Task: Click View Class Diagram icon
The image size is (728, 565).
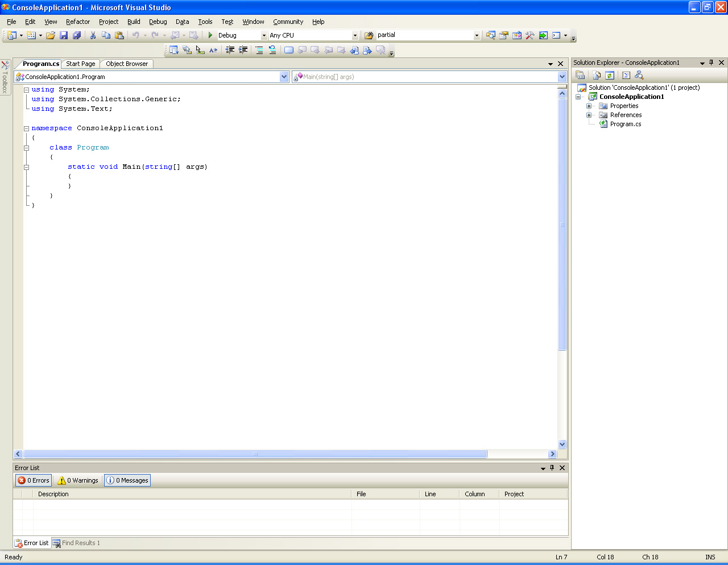Action: click(639, 75)
